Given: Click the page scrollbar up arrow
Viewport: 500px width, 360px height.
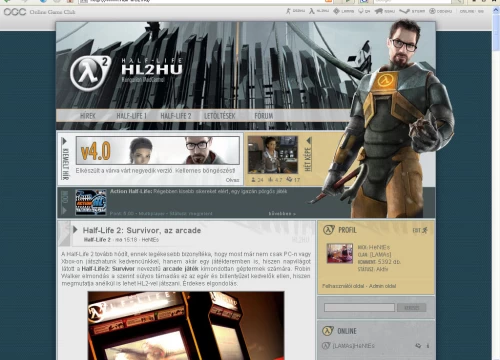Looking at the screenshot, I should tap(496, 11).
